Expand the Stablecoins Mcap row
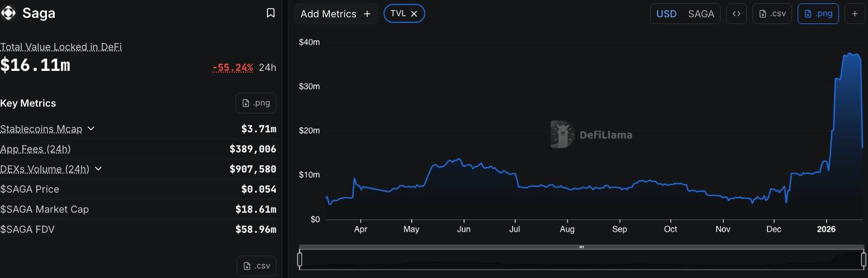 [91, 129]
